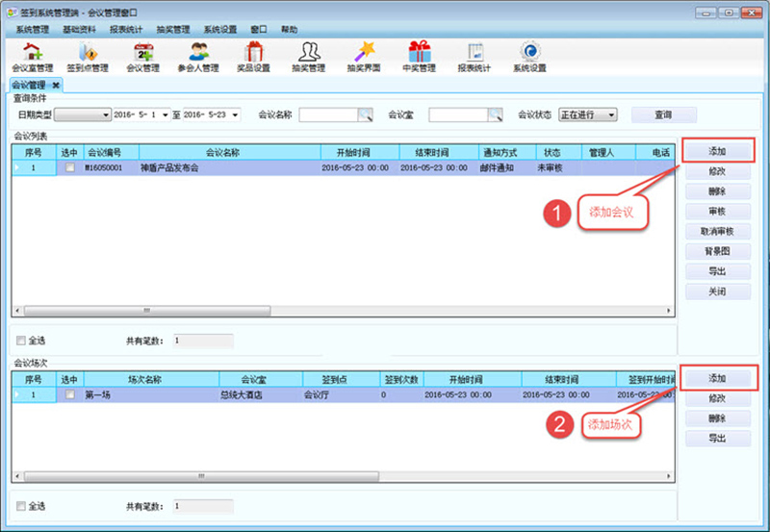Check the 选中 box for 第一场 session row
770x532 pixels.
pyautogui.click(x=69, y=394)
